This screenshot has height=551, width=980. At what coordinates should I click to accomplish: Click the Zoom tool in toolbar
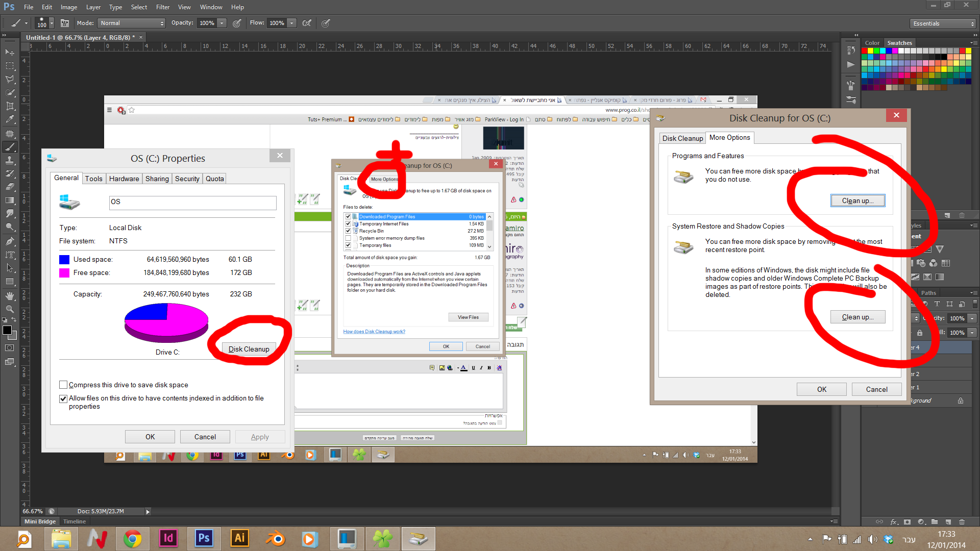(10, 309)
